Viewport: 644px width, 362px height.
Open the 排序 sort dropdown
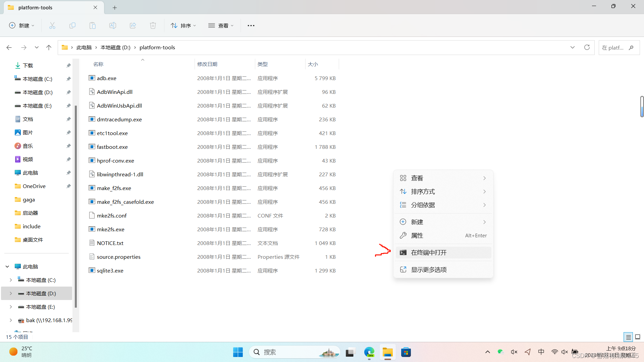pos(183,25)
